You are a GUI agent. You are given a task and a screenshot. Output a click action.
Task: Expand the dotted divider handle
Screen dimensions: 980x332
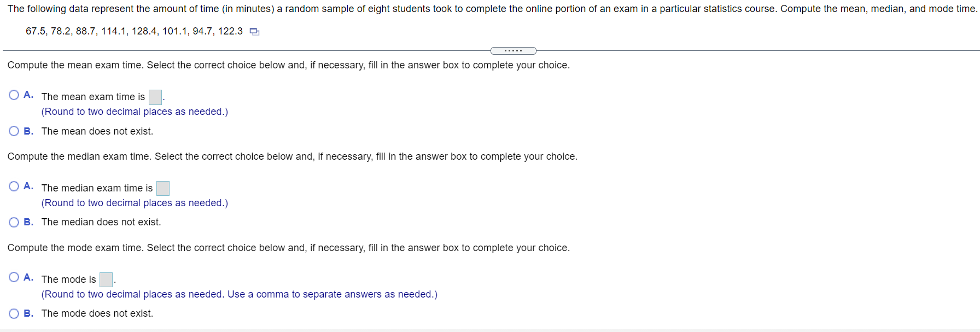(x=513, y=51)
